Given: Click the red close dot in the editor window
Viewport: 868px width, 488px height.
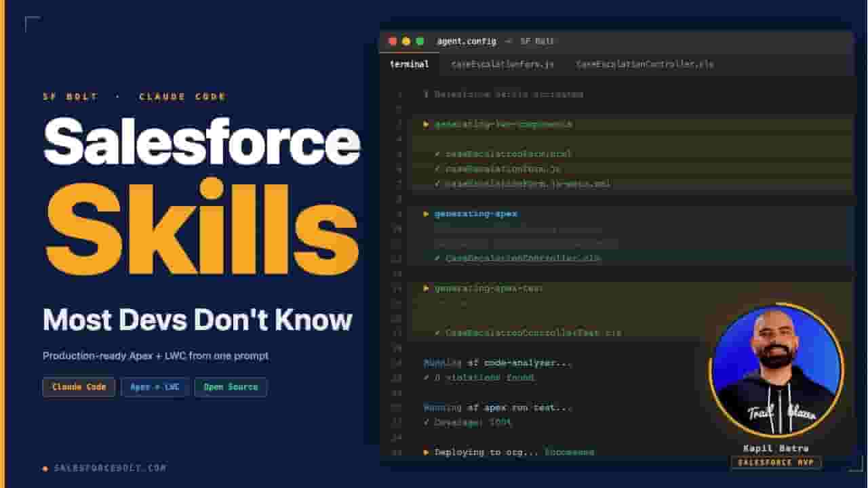Looking at the screenshot, I should pyautogui.click(x=393, y=41).
